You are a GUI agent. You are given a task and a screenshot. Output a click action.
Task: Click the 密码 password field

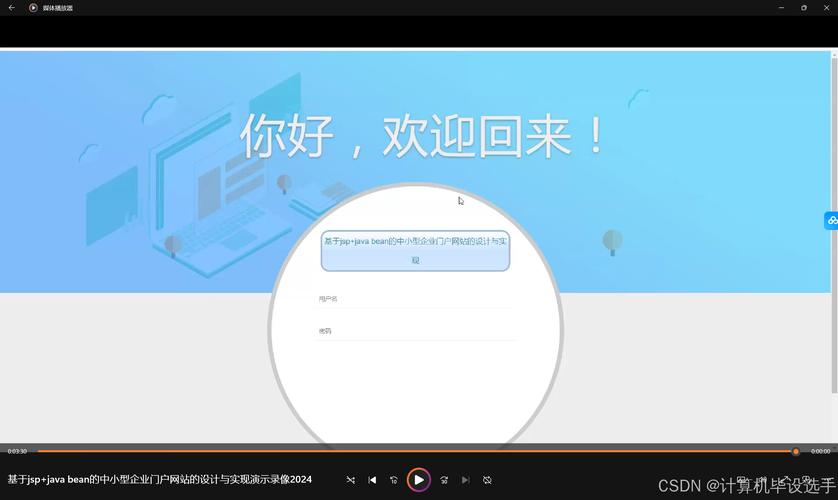point(416,331)
